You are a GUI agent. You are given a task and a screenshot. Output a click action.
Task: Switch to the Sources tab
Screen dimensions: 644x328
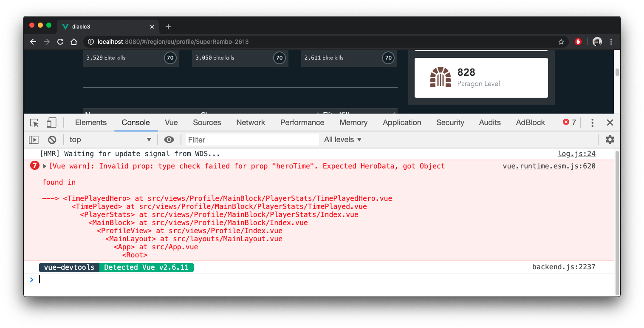click(x=207, y=123)
